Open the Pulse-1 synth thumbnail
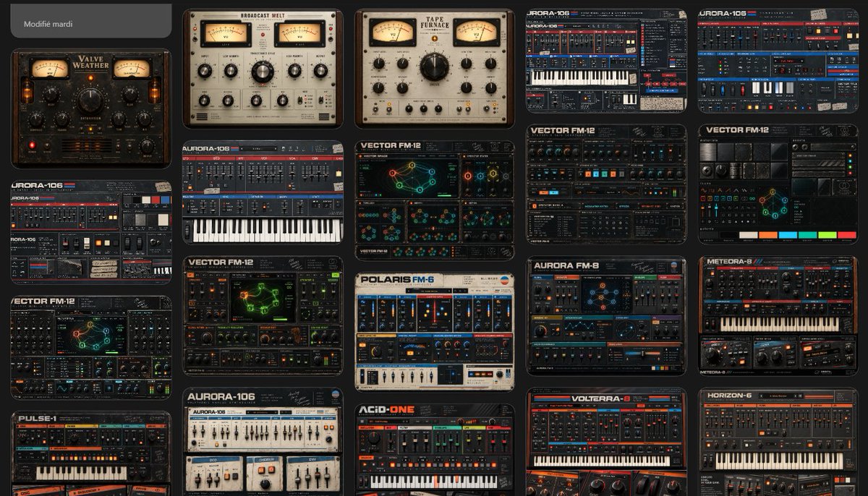Screen dimensions: 868x496 pyautogui.click(x=91, y=453)
